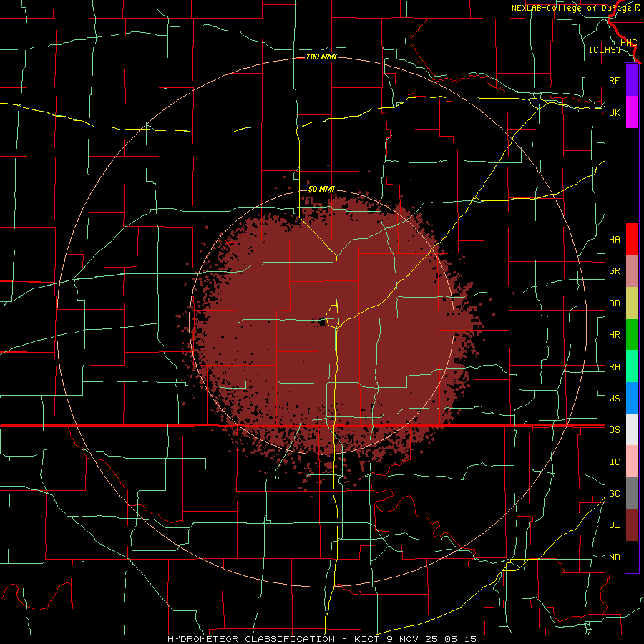This screenshot has width=644, height=644.
Task: Click the IC legend label
Action: [x=614, y=462]
